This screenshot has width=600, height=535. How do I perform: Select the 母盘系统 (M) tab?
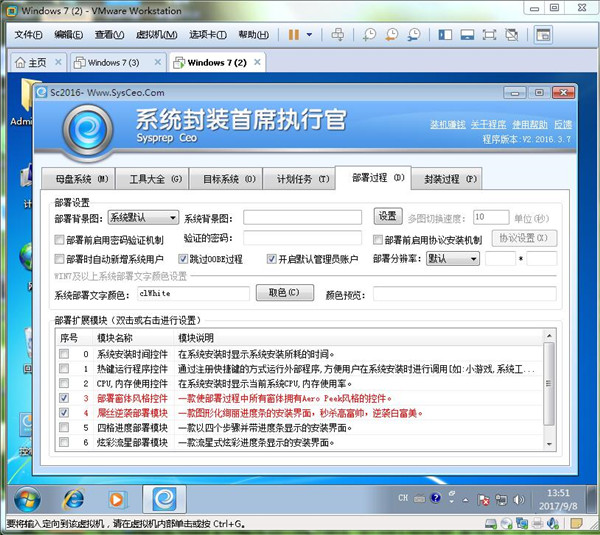pos(78,179)
